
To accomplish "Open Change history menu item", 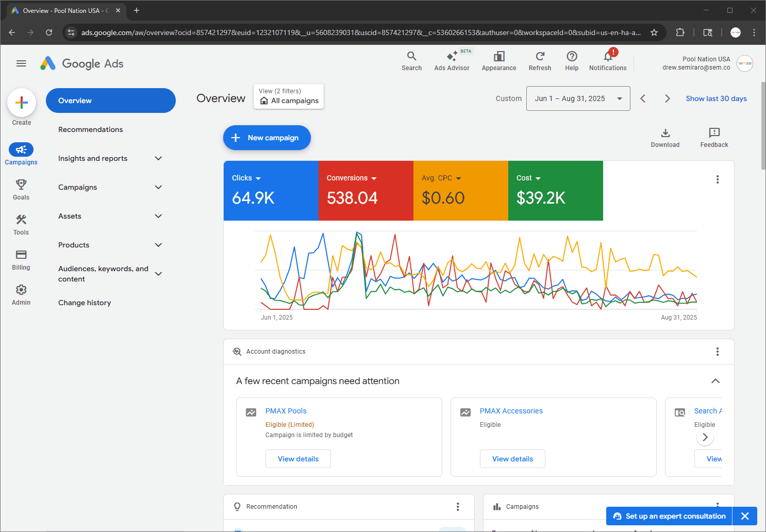I will [x=85, y=303].
